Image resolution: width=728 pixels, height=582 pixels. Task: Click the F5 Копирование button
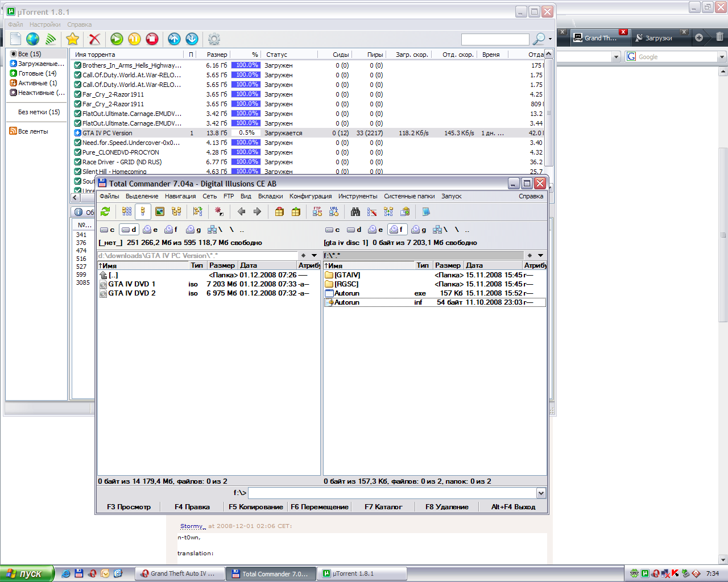tap(256, 507)
